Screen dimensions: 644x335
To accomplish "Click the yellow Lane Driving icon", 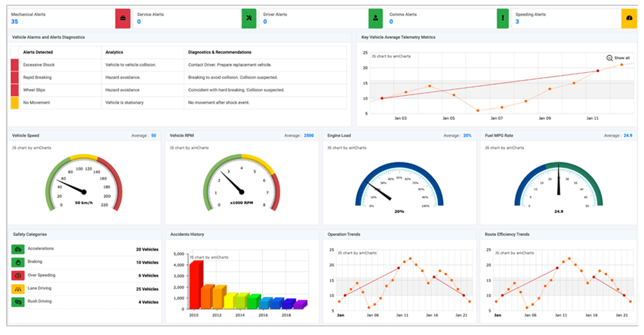I will click(17, 289).
